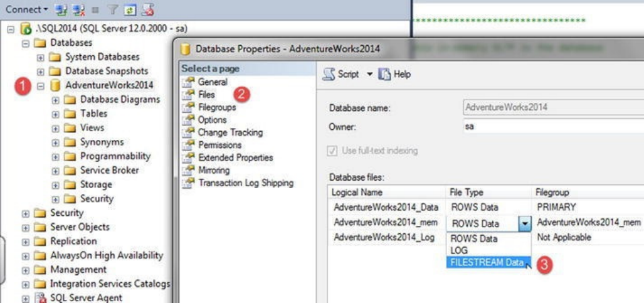Click the Connect Object Explorer icon
644x303 pixels.
[61, 9]
